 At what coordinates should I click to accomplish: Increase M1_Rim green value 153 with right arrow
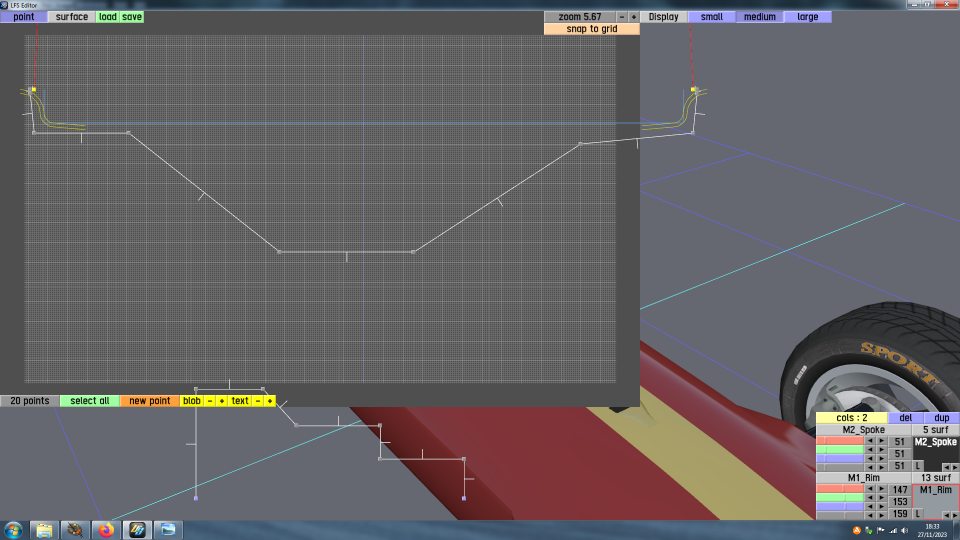click(882, 498)
